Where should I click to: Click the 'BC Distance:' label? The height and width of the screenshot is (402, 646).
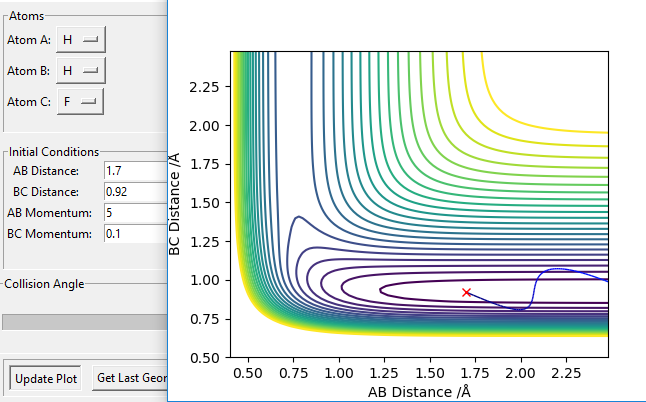46,192
